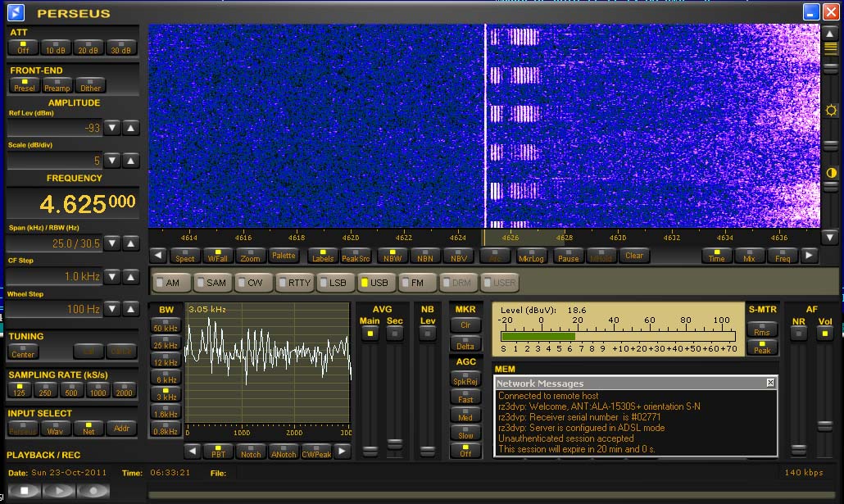Select 2000 kS/s sampling rate

(124, 390)
